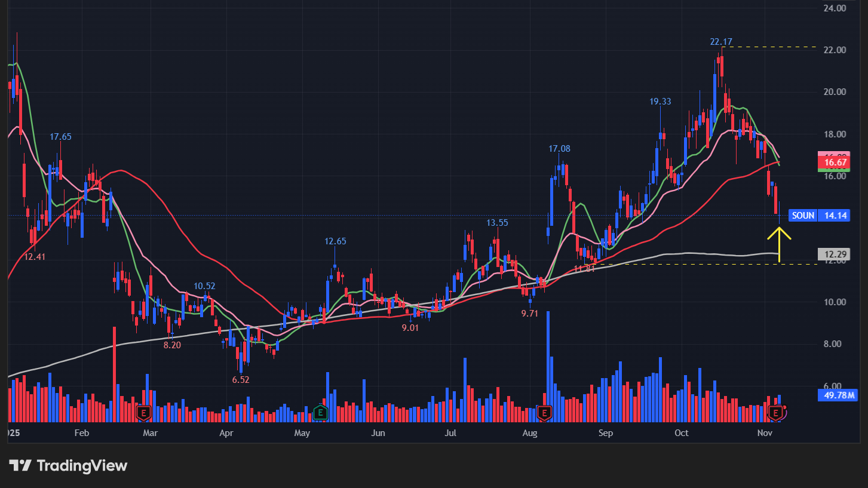Select the upper yellow dashed line at 22.17
868x488 pixels.
point(777,47)
